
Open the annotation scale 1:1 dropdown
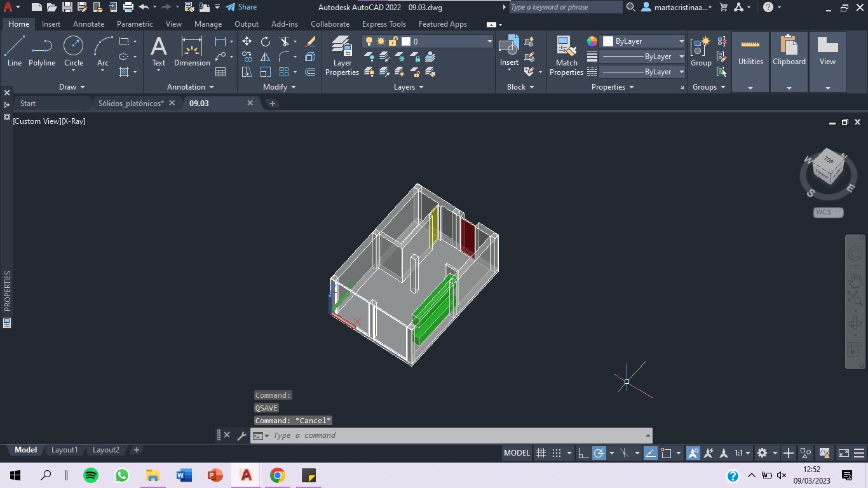click(743, 453)
